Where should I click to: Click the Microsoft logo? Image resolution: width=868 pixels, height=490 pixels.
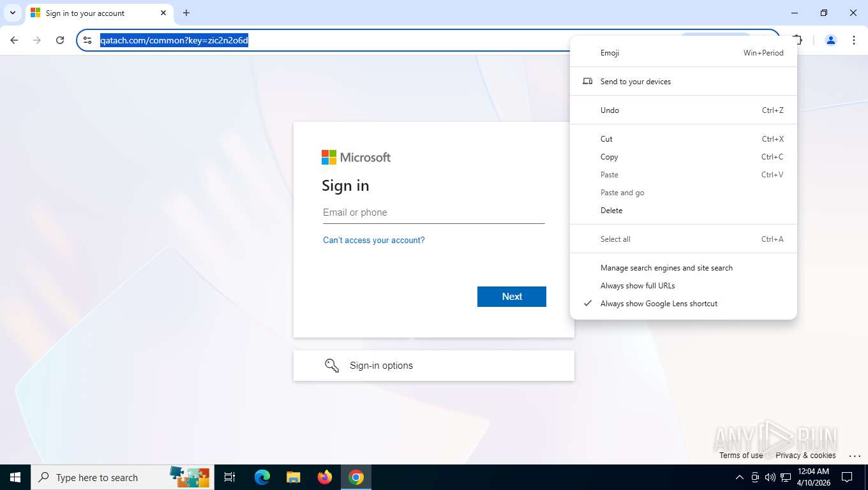click(356, 158)
